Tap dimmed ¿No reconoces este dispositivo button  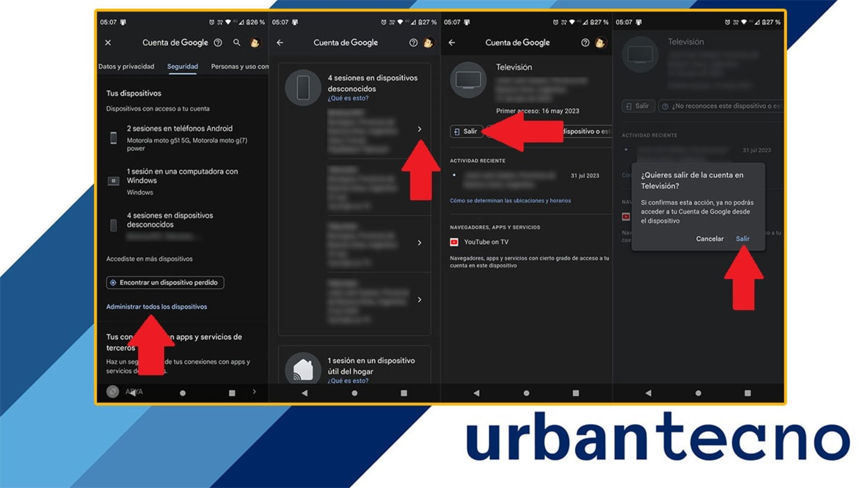click(x=722, y=106)
